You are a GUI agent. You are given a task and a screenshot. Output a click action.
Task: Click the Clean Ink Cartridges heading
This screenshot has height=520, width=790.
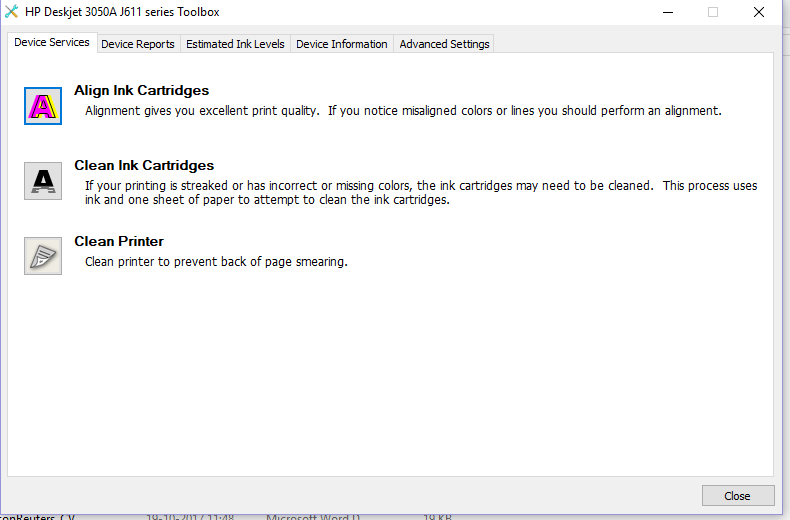144,165
